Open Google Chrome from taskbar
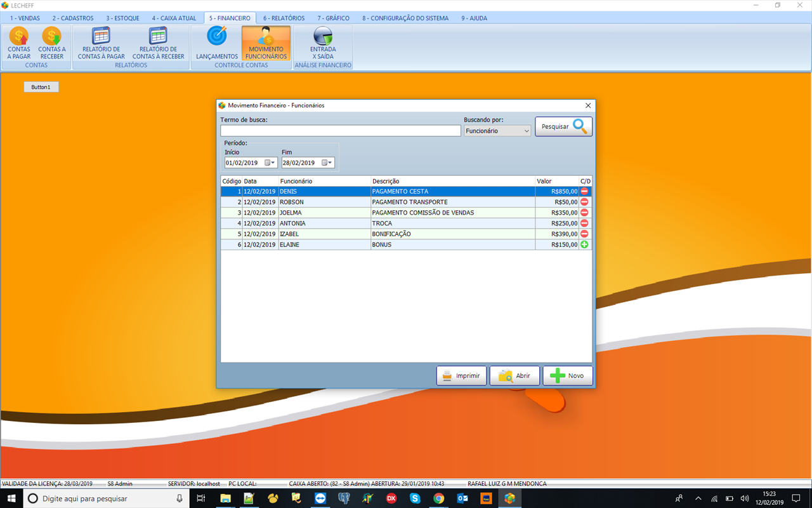Viewport: 812px width, 508px height. click(x=439, y=498)
